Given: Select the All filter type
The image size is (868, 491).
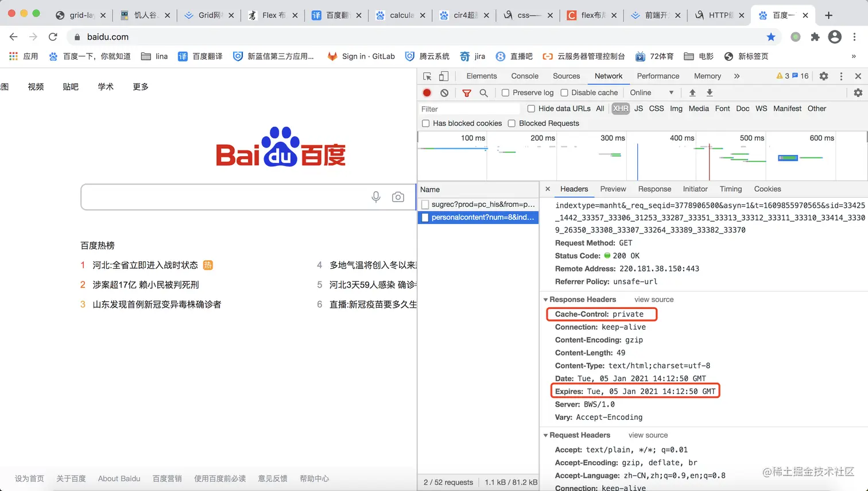Looking at the screenshot, I should click(600, 109).
